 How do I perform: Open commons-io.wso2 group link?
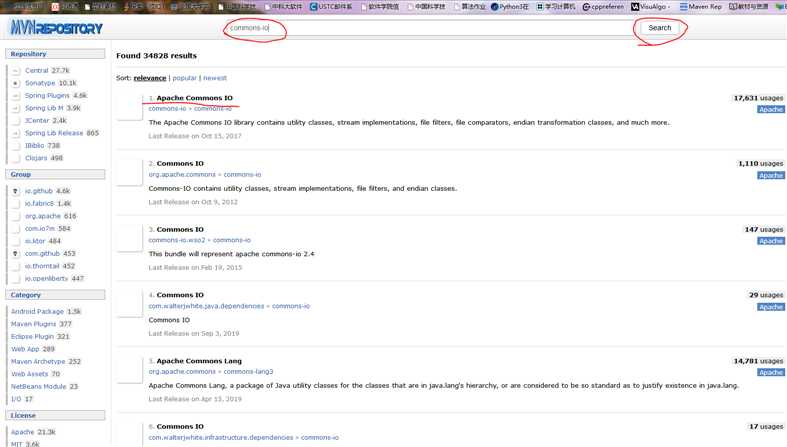click(x=177, y=240)
